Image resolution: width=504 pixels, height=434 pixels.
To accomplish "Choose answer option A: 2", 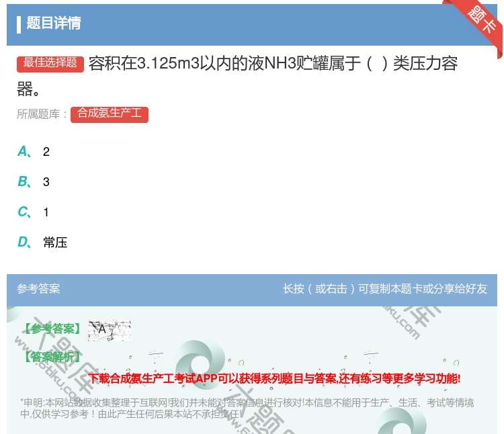I will click(x=34, y=152).
